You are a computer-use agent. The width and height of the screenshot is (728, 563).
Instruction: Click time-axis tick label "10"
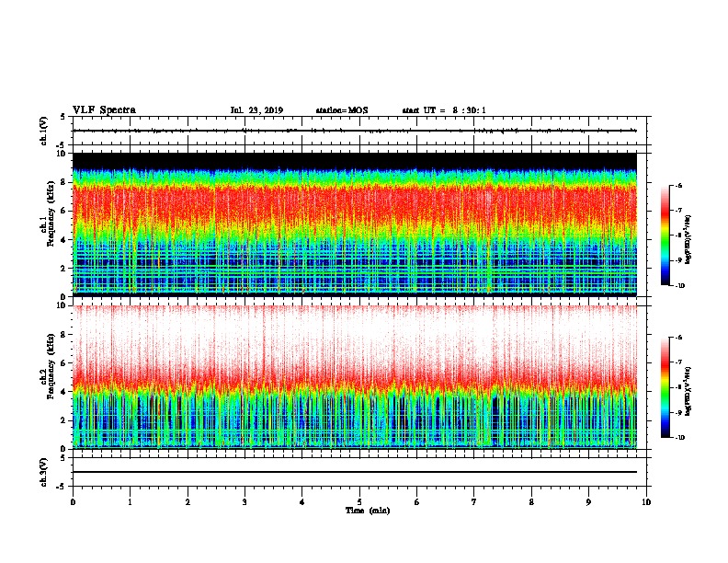click(646, 502)
